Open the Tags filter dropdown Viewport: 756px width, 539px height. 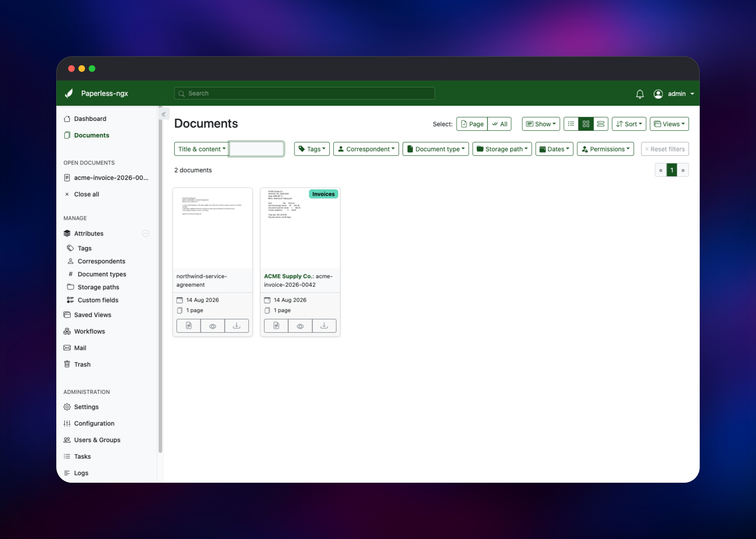point(312,149)
